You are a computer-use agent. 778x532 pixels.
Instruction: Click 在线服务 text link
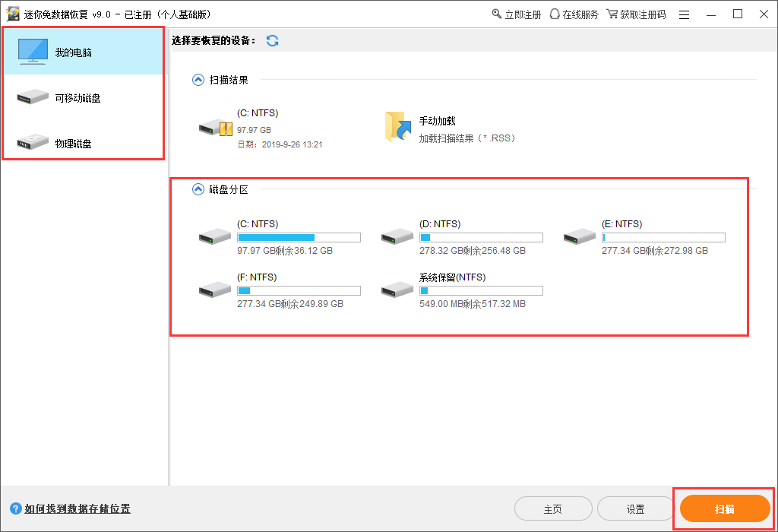coord(580,15)
